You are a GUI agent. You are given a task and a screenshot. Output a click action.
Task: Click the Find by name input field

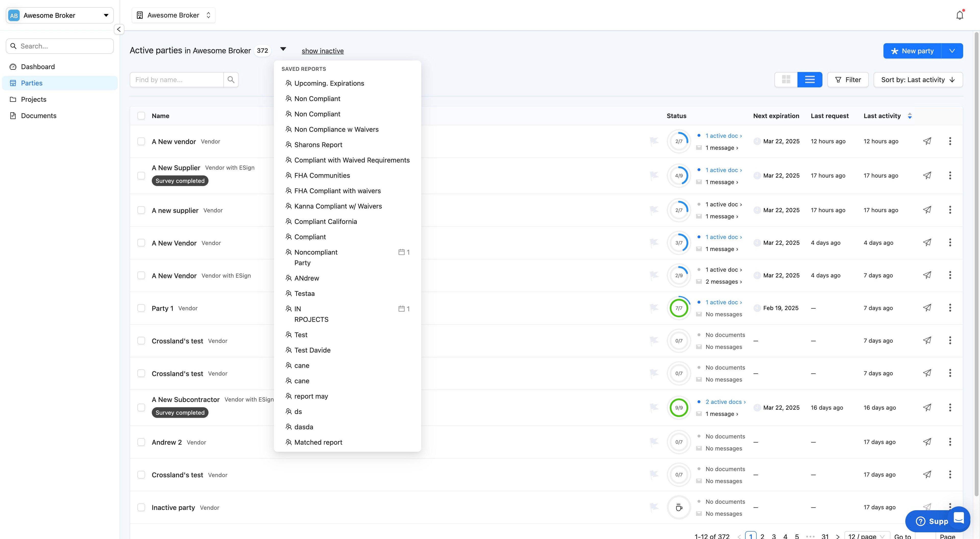click(177, 80)
